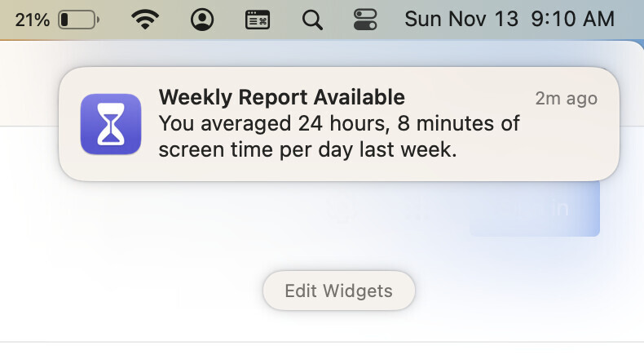Click "screen time per day last week" line

[307, 150]
